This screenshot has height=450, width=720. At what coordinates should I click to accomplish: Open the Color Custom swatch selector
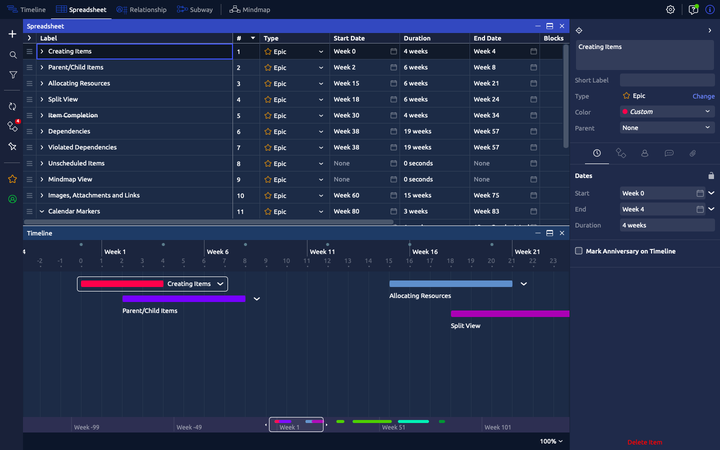point(666,112)
